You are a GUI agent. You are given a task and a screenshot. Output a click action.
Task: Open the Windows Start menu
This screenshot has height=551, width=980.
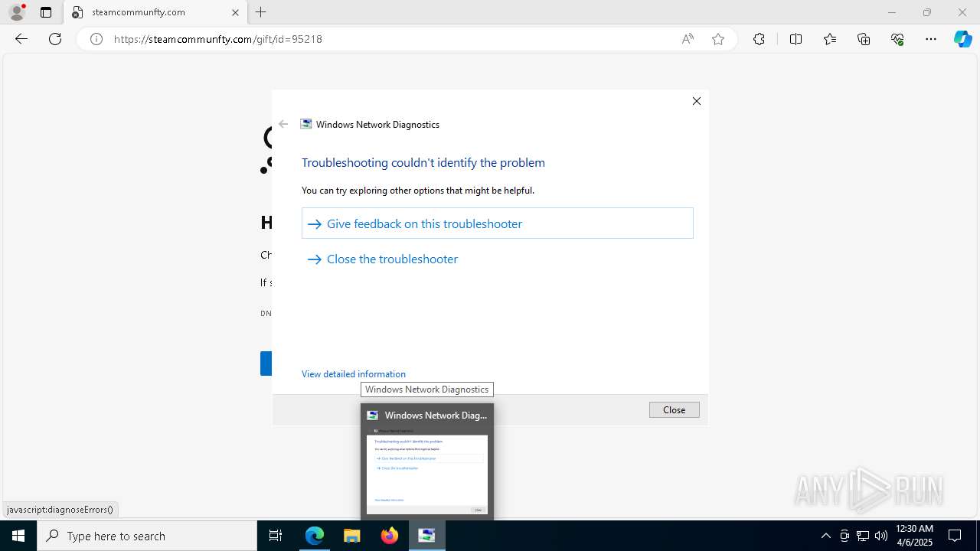tap(18, 536)
